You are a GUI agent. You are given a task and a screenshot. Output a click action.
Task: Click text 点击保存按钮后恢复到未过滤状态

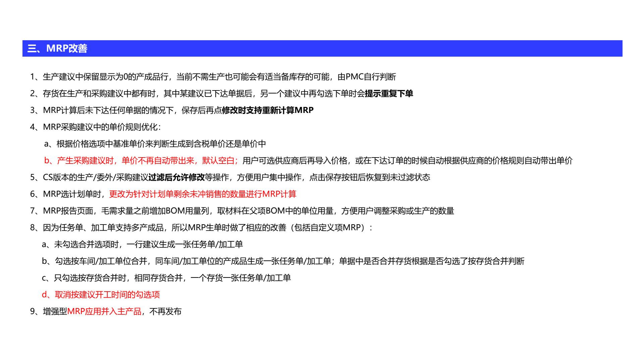369,177
